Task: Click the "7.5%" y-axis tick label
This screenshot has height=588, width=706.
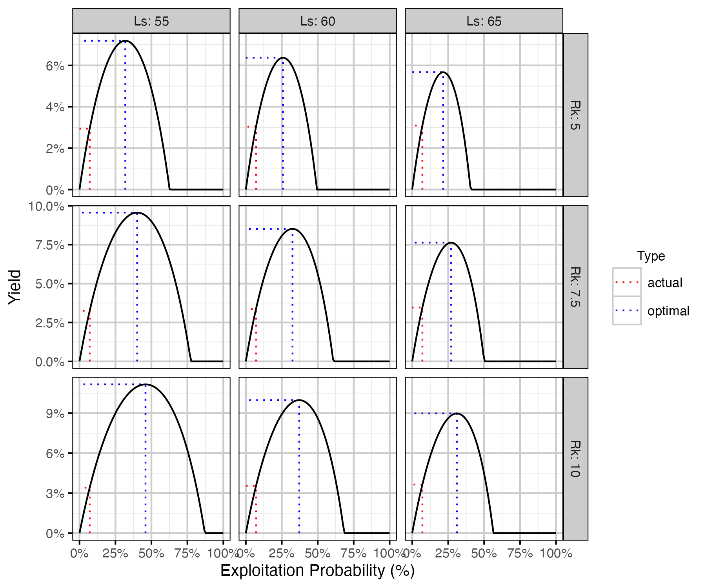Action: (x=50, y=245)
